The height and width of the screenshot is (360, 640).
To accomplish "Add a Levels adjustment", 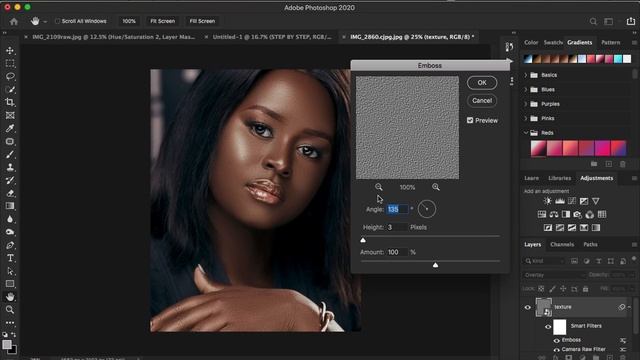I will [560, 201].
